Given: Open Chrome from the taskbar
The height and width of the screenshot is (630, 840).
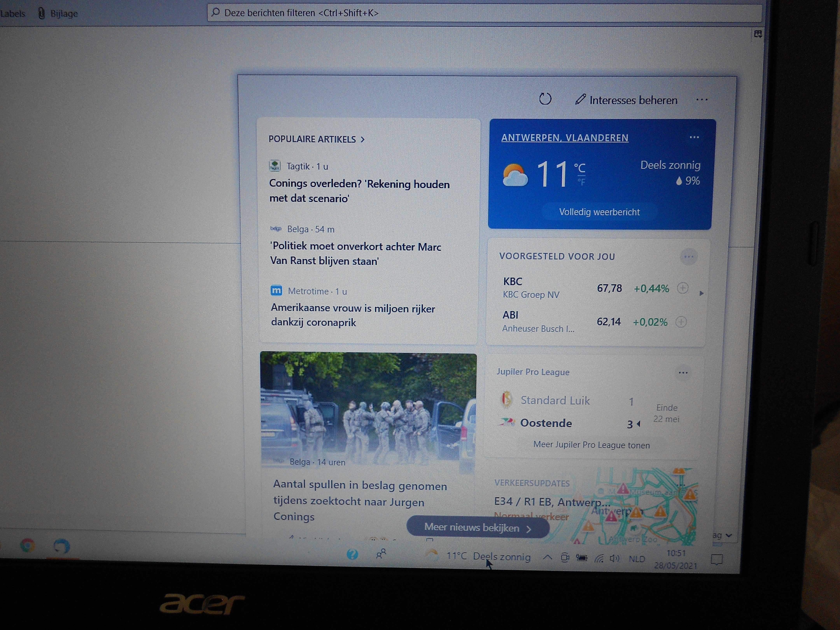Looking at the screenshot, I should (x=27, y=546).
